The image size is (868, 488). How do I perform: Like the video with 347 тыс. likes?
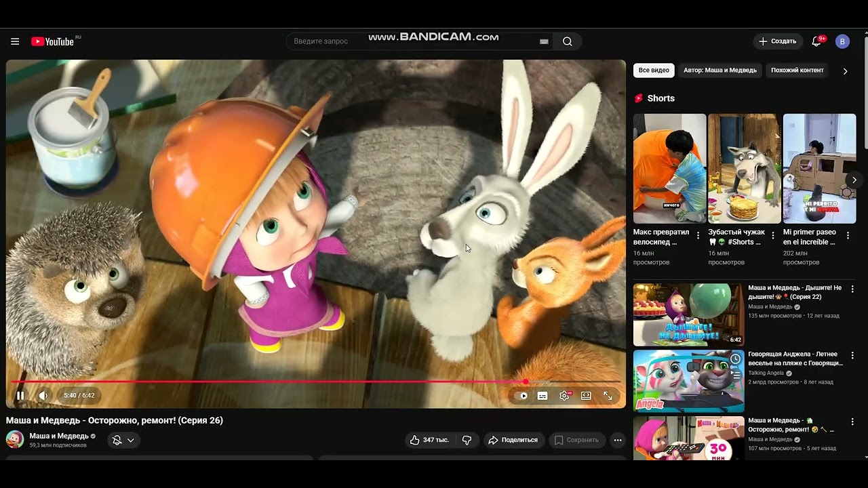(430, 440)
